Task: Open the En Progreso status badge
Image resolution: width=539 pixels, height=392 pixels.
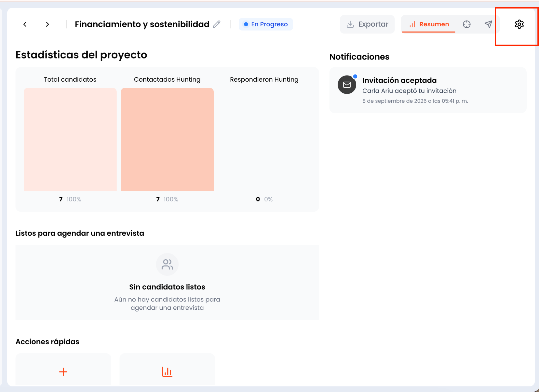Action: pyautogui.click(x=266, y=24)
